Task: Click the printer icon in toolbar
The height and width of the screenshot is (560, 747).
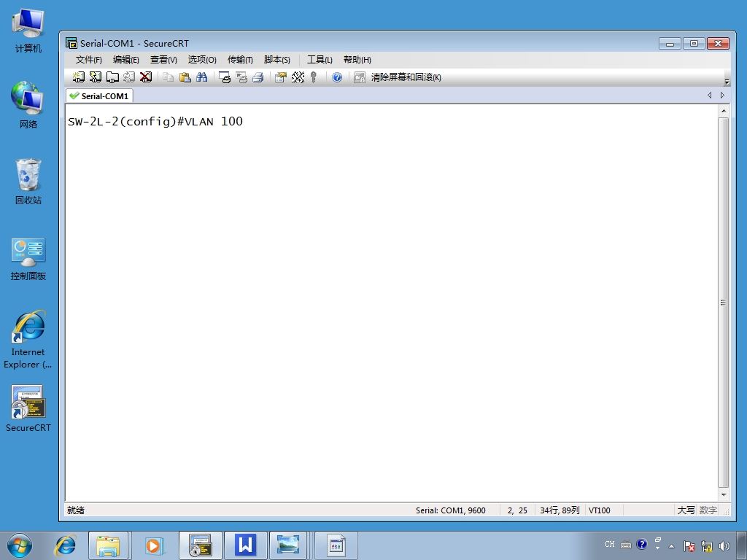Action: pos(258,77)
